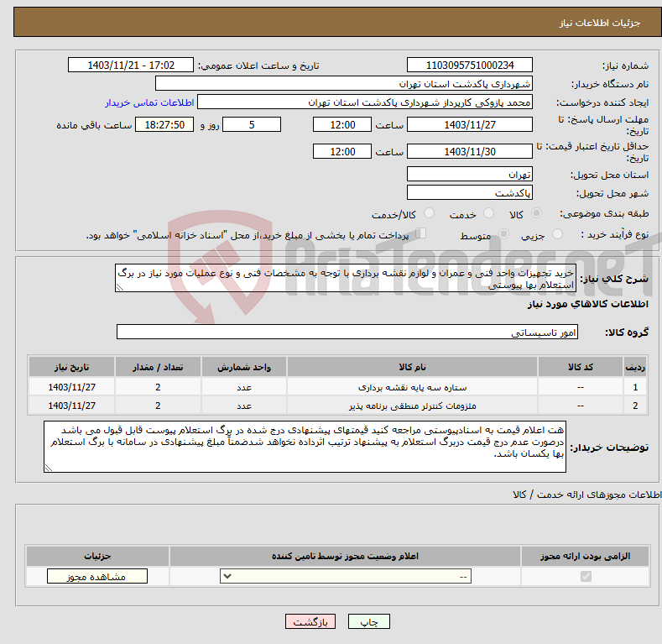The image size is (662, 644).
Task: Click the price validity time field 12:00
Action: pyautogui.click(x=342, y=151)
